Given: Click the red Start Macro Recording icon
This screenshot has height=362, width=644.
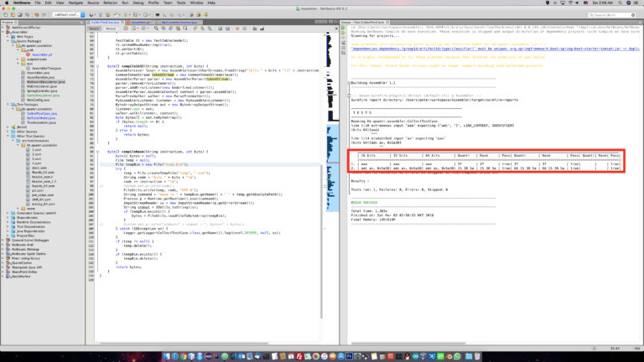Looking at the screenshot, I should [x=237, y=28].
